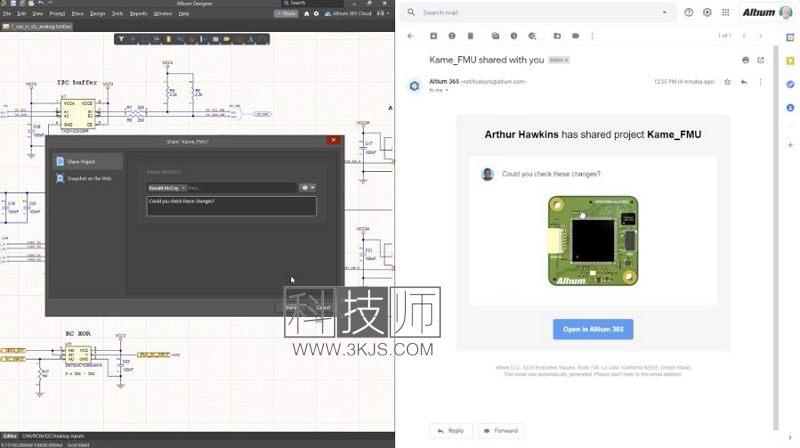
Task: Open Altium Designer settings gear
Action: [x=316, y=14]
